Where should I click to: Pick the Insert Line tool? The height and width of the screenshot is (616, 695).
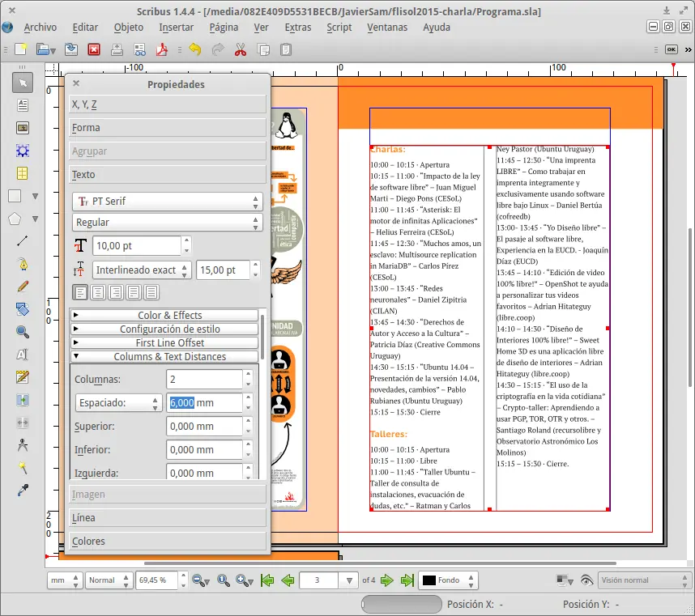[23, 241]
